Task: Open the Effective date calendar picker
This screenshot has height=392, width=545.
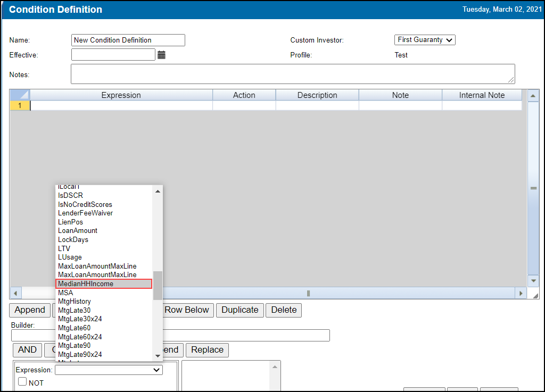Action: click(161, 55)
